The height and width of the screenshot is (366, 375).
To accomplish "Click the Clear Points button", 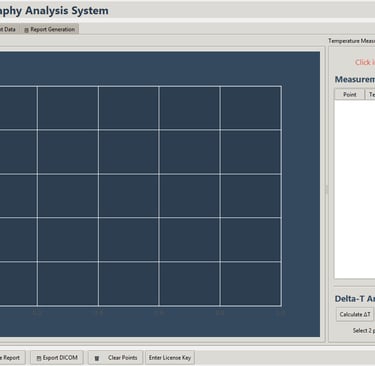I will 115,358.
